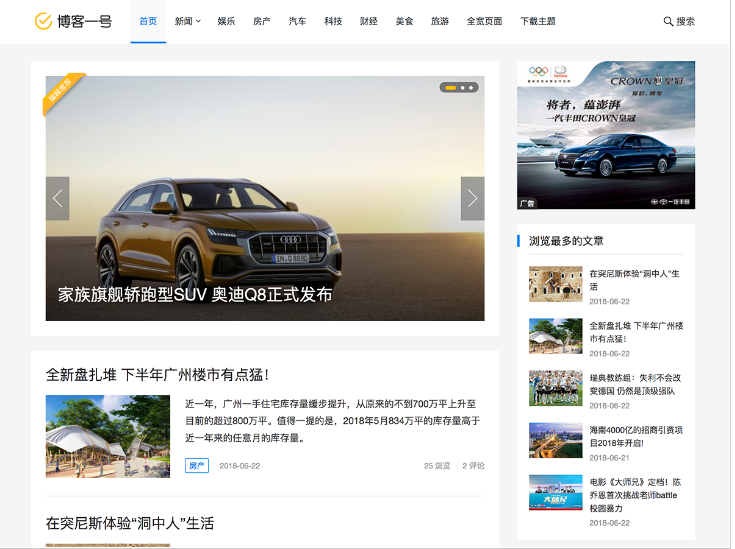This screenshot has height=549, width=735.
Task: Open the 全宽页面 menu link
Action: pyautogui.click(x=484, y=21)
